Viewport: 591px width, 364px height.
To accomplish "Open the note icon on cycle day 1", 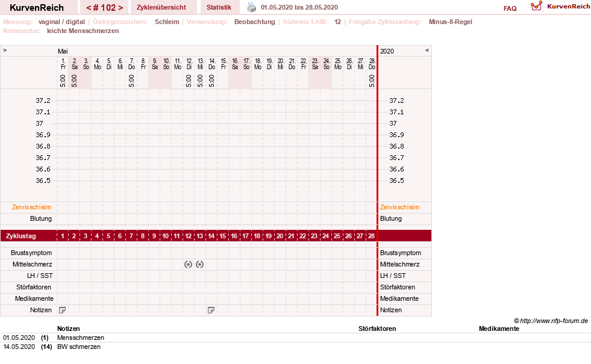I will click(x=63, y=310).
